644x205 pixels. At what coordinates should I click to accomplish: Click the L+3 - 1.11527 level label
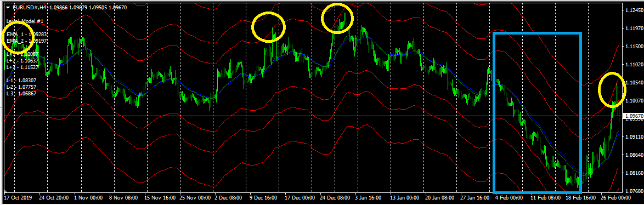pyautogui.click(x=22, y=67)
